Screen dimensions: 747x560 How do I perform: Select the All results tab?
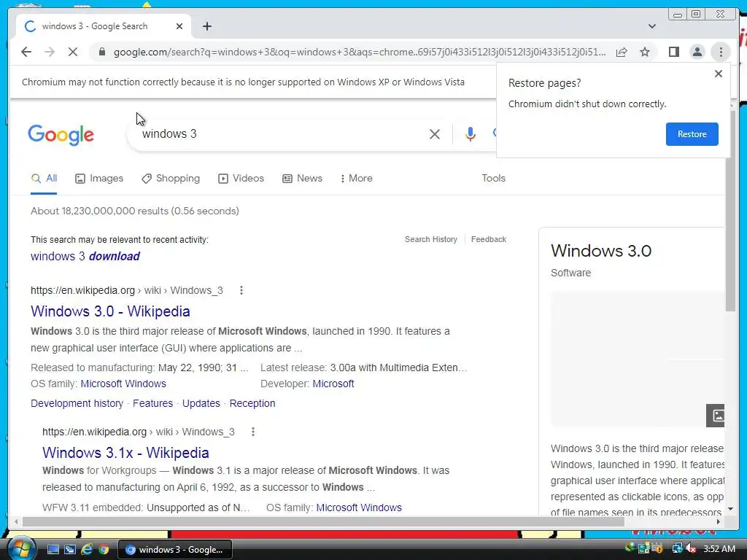point(44,179)
